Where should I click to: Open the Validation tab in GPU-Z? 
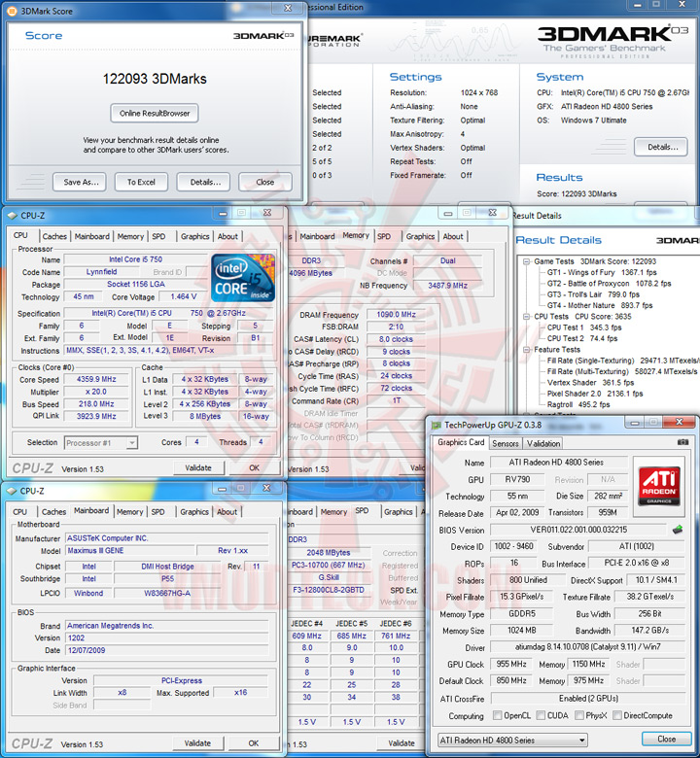[543, 443]
